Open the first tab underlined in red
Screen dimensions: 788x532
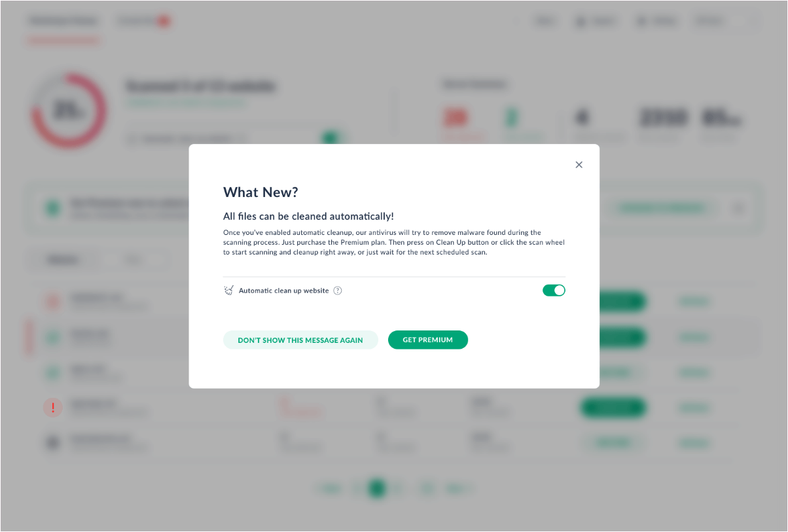click(63, 22)
